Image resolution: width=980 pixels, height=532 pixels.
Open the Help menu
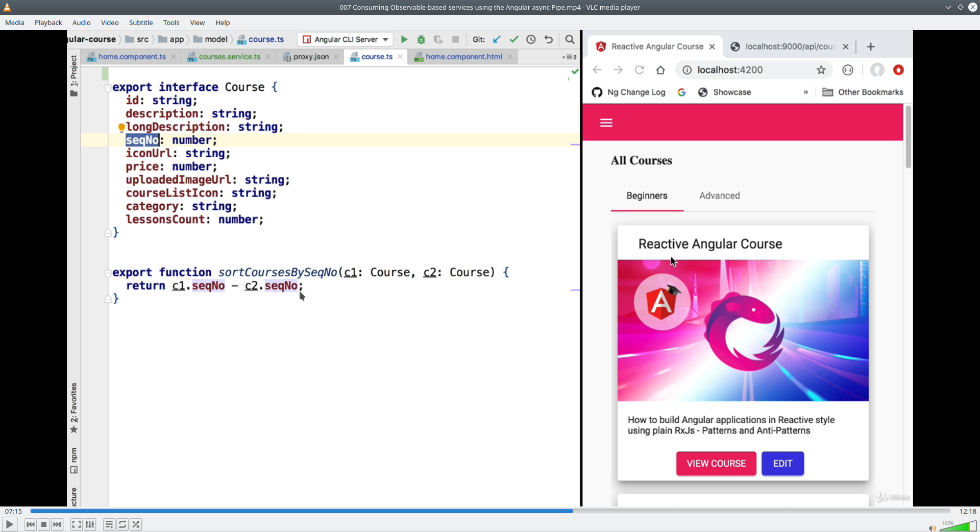(223, 22)
